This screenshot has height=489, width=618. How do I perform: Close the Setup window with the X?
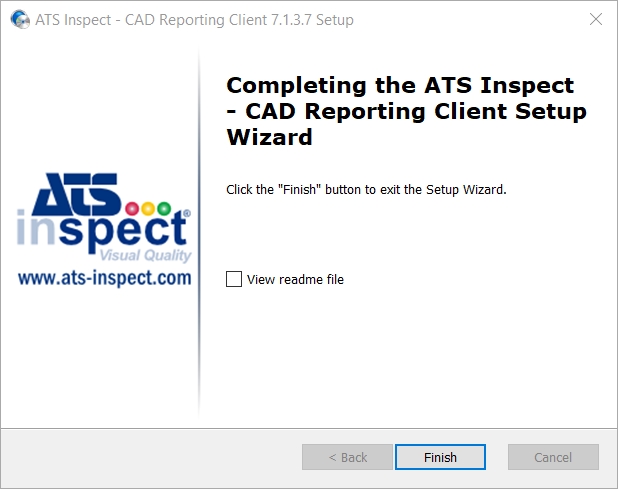[x=596, y=19]
